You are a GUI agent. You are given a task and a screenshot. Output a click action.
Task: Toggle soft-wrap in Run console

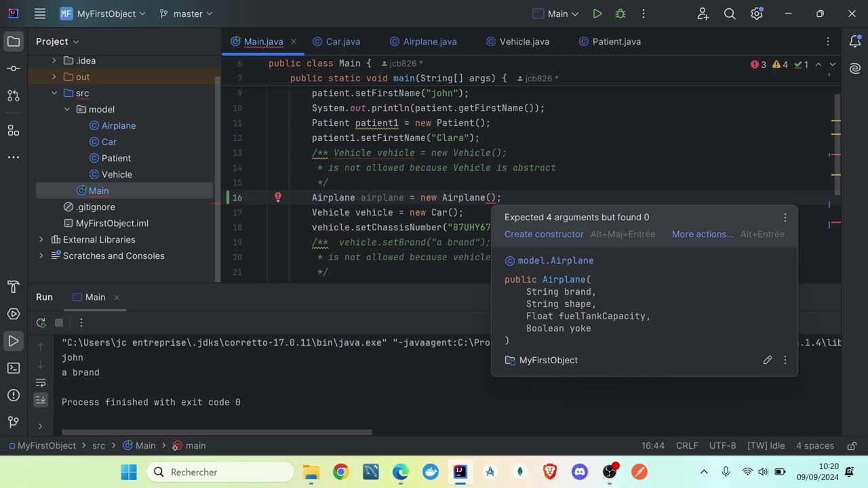[41, 383]
